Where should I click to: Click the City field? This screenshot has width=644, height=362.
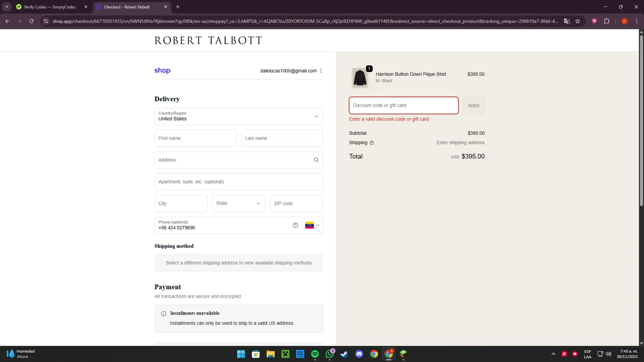(181, 203)
